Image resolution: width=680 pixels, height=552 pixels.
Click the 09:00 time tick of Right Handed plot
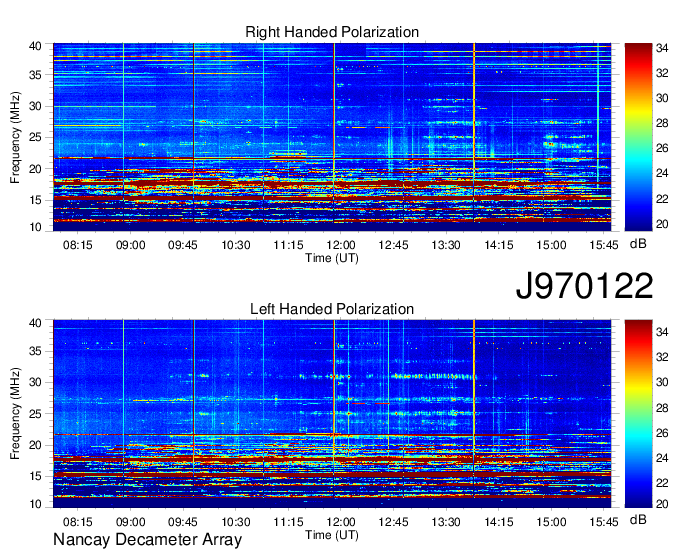point(130,245)
